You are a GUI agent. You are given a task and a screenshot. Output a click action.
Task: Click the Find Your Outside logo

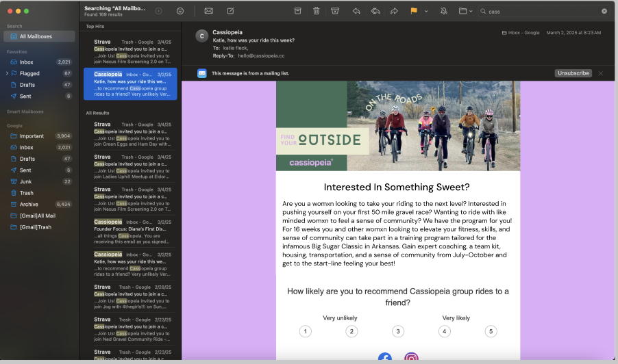coord(323,140)
